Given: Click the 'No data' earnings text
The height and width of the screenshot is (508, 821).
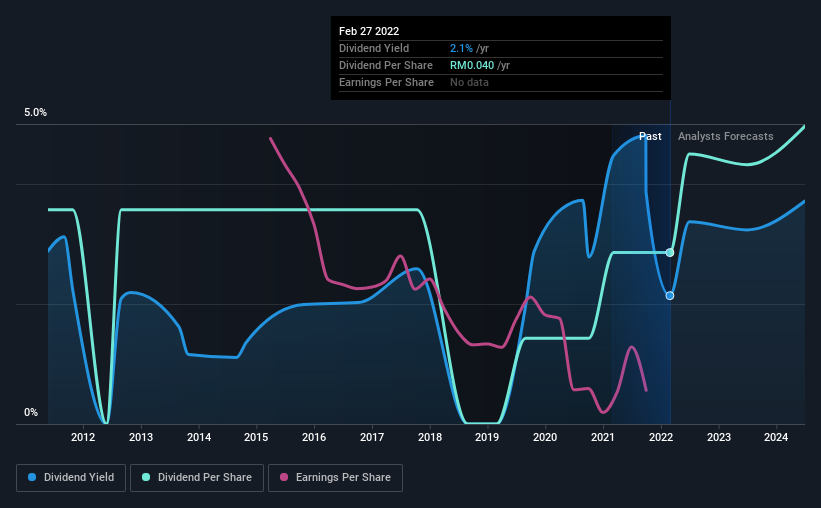Looking at the screenshot, I should click(469, 82).
